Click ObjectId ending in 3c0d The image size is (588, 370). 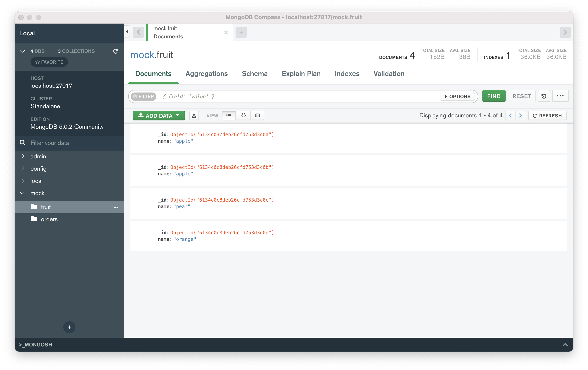(x=222, y=233)
